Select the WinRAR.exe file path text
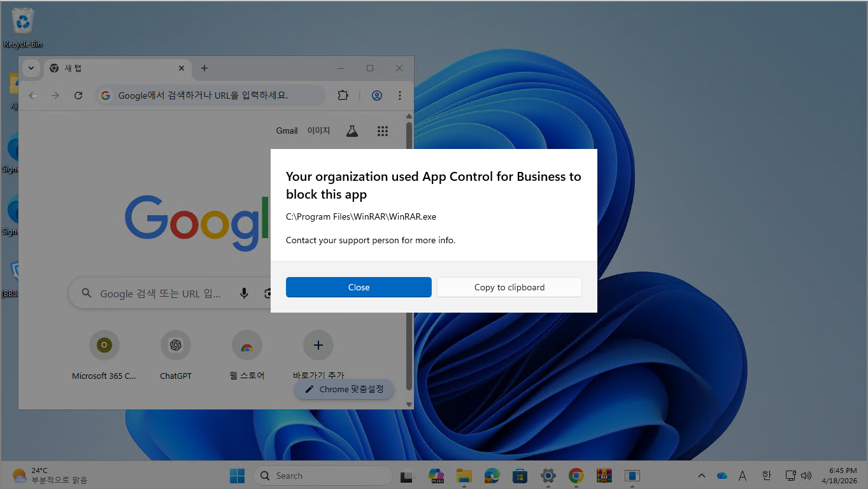The height and width of the screenshot is (489, 868). (x=361, y=216)
